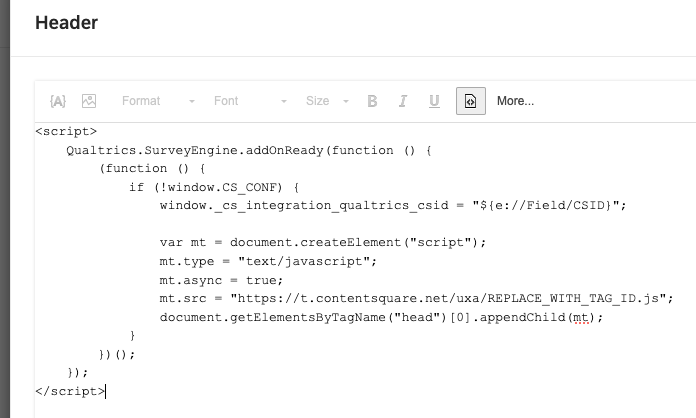Click the insert image icon
Viewport: 696px width, 418px height.
[89, 101]
